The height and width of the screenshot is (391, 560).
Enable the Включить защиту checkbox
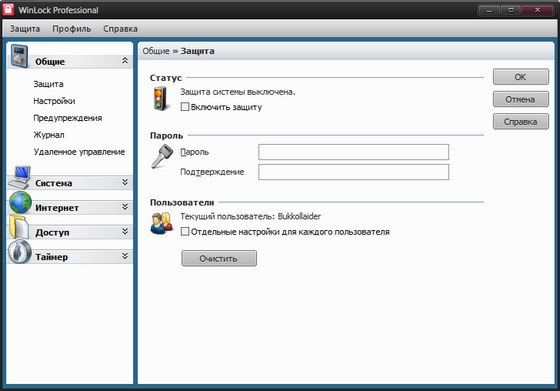tap(185, 107)
